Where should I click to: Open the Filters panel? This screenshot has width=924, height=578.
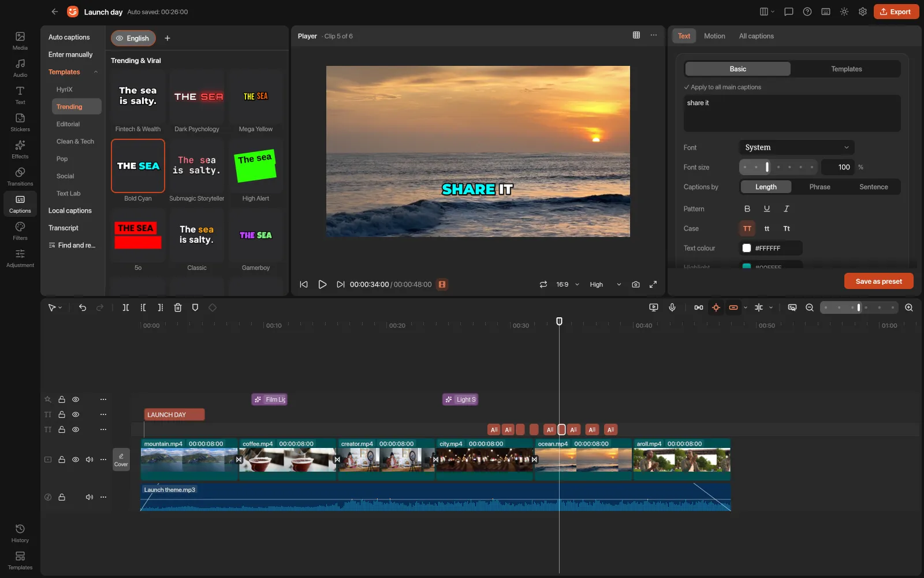pos(20,231)
